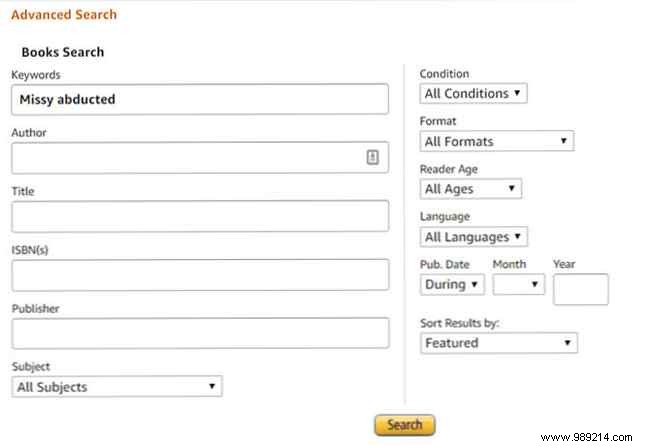Screen dimensions: 647x446
Task: Open the Pub. Date During dropdown
Action: (452, 285)
